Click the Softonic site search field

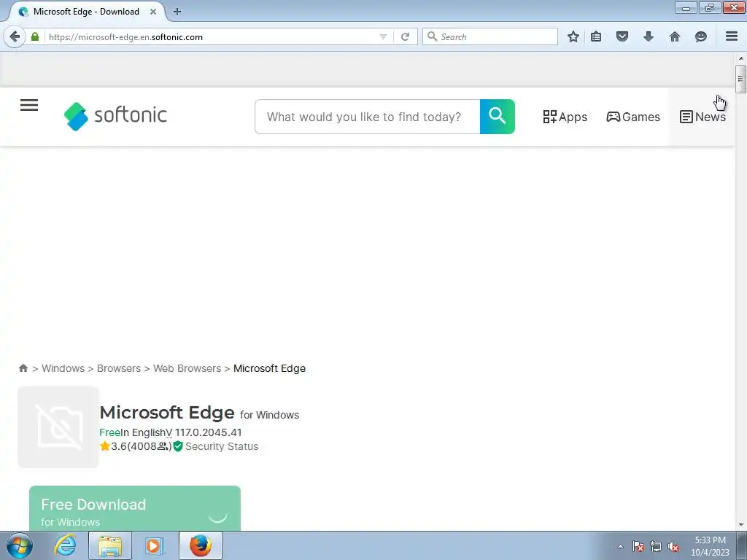(x=368, y=117)
